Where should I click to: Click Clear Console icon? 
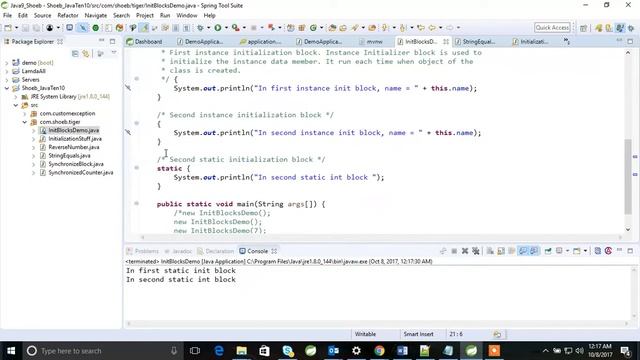tap(490, 251)
